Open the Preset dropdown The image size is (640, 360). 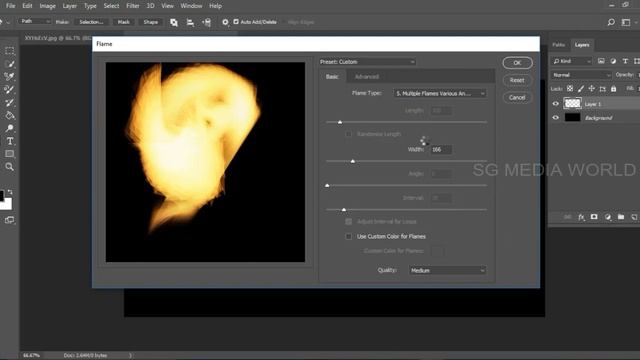[x=367, y=62]
